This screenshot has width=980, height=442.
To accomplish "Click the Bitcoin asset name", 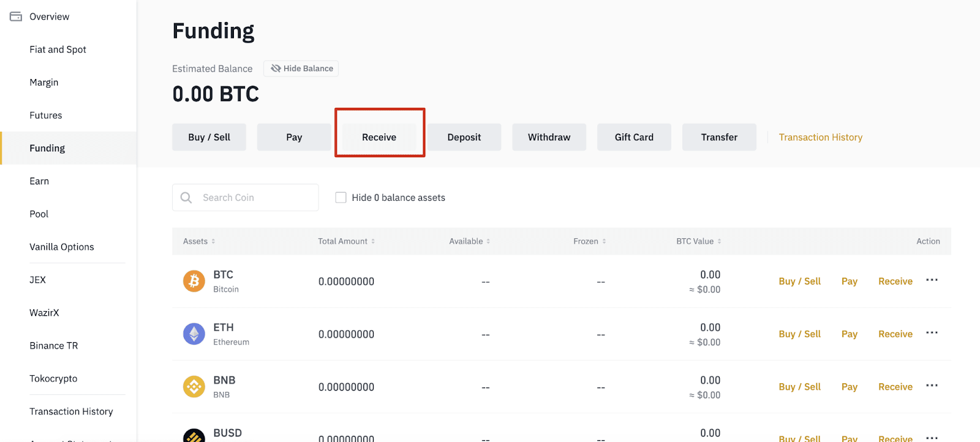I will click(x=226, y=289).
